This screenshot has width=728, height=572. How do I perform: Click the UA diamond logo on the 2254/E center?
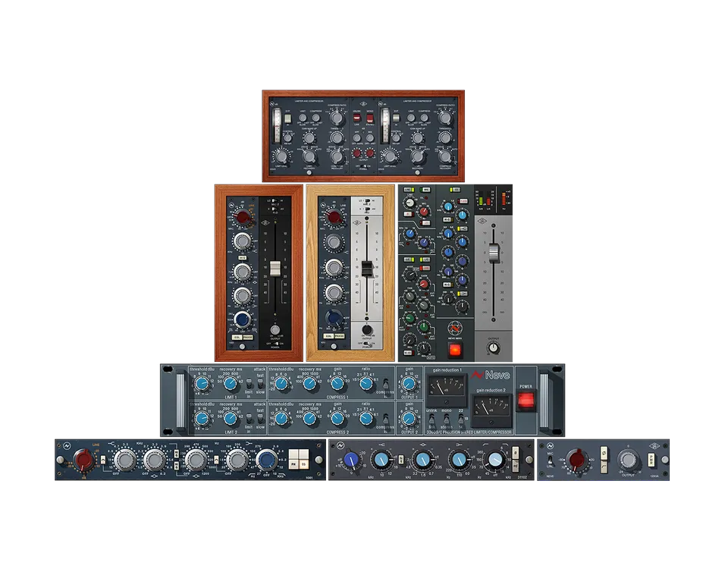click(x=363, y=104)
